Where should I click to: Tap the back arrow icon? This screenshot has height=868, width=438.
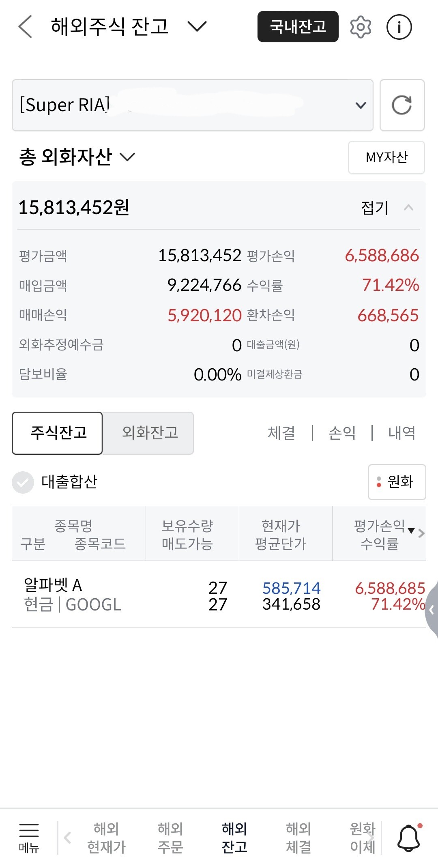point(26,27)
